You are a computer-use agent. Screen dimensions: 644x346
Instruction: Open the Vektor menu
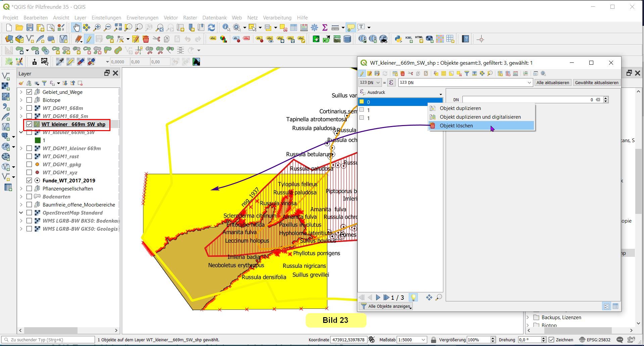[x=170, y=17]
